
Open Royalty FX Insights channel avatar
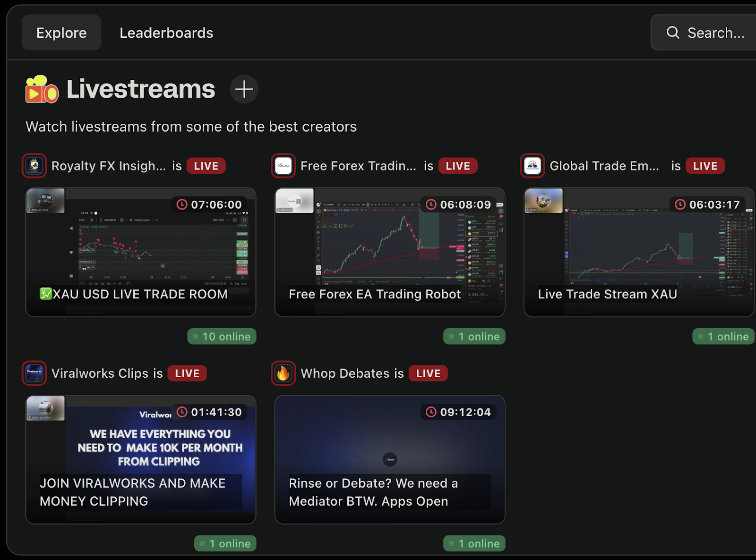point(34,166)
